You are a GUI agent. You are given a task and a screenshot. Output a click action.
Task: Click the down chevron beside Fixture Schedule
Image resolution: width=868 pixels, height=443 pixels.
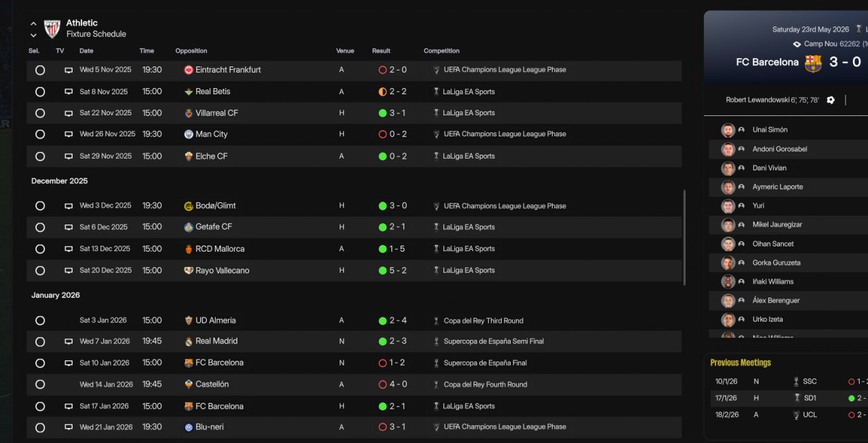[x=33, y=35]
